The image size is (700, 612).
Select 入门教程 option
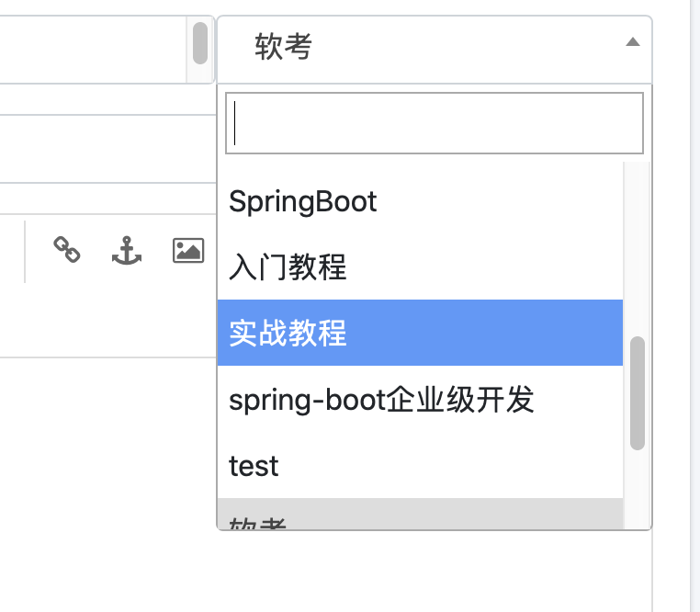point(420,266)
